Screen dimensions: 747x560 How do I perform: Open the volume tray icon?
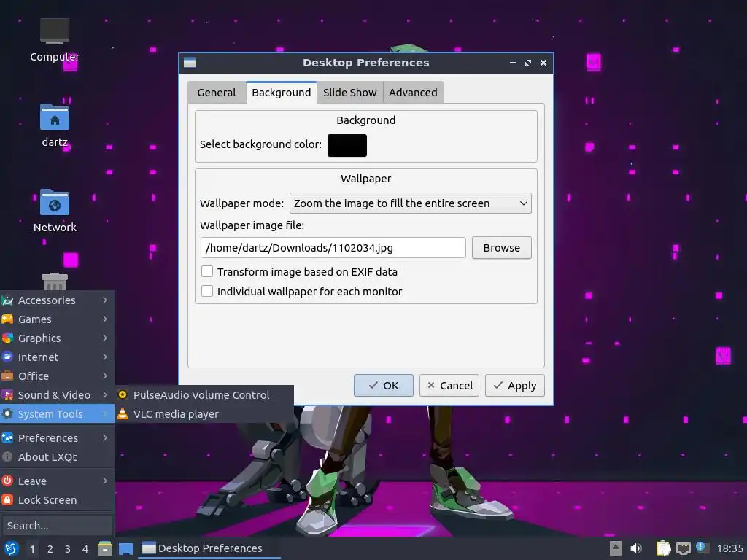pos(636,548)
